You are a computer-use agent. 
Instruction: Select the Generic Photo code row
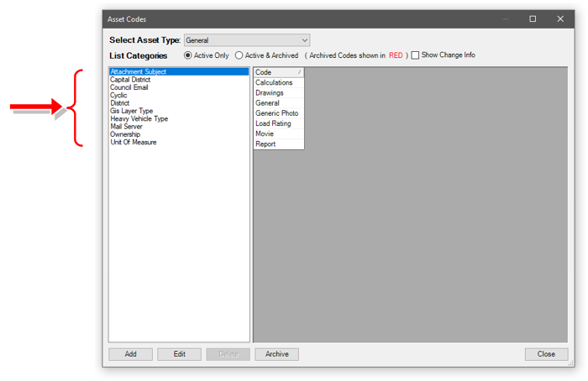(277, 113)
